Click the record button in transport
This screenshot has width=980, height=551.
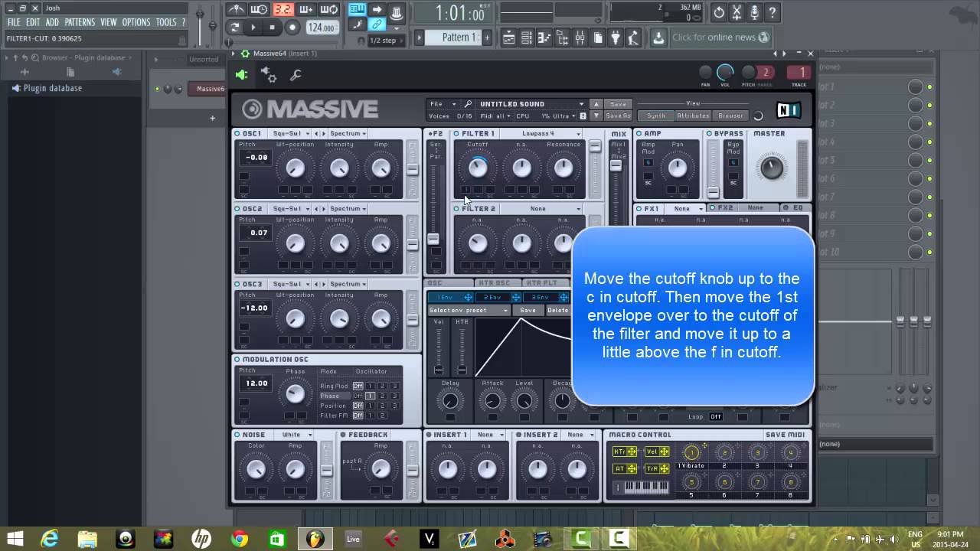(x=292, y=27)
